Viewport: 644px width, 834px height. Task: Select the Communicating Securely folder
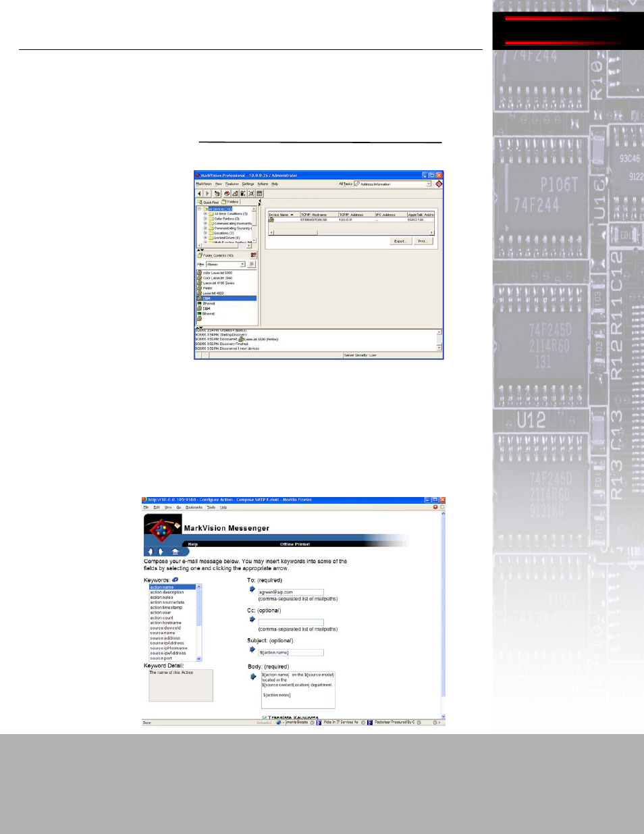tap(233, 228)
